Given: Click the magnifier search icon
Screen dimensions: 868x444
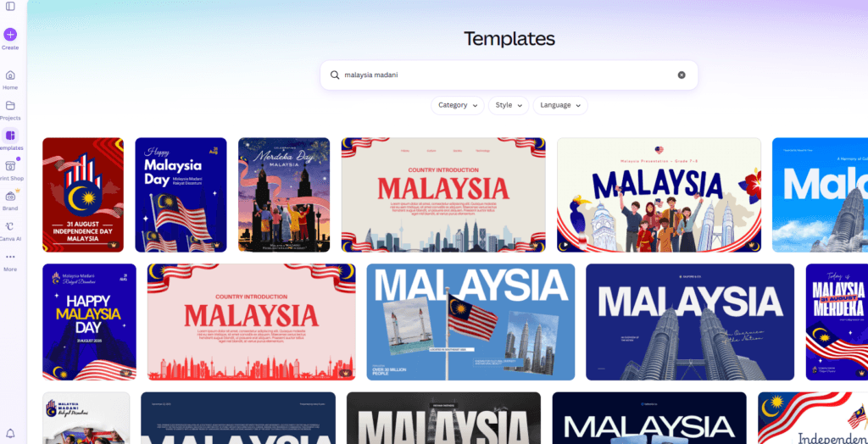Looking at the screenshot, I should point(335,75).
